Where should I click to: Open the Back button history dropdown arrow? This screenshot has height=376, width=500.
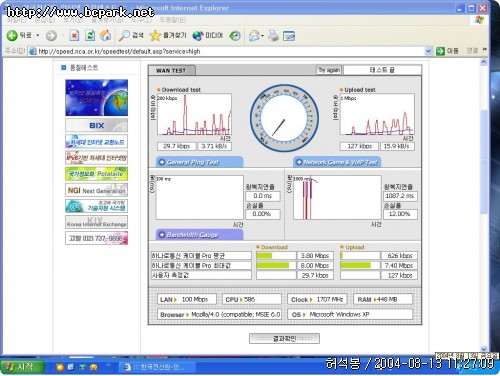point(38,35)
